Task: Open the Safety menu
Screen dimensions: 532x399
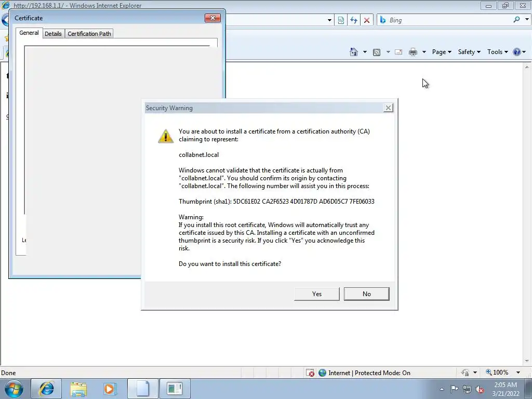Action: click(469, 52)
